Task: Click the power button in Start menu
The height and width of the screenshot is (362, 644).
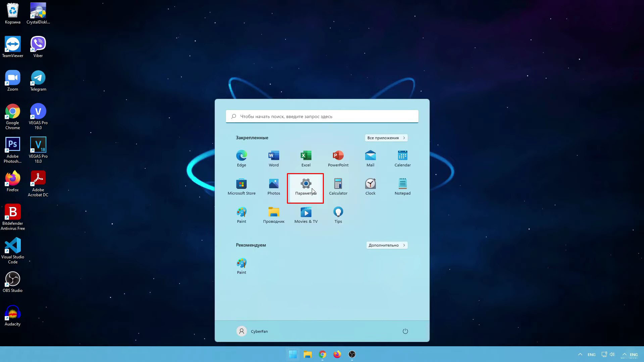Action: 405,331
